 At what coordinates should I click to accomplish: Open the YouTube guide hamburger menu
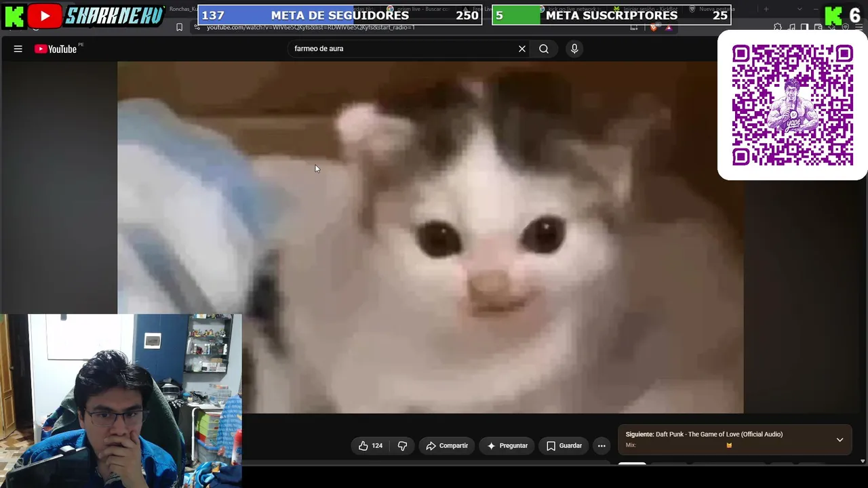18,49
